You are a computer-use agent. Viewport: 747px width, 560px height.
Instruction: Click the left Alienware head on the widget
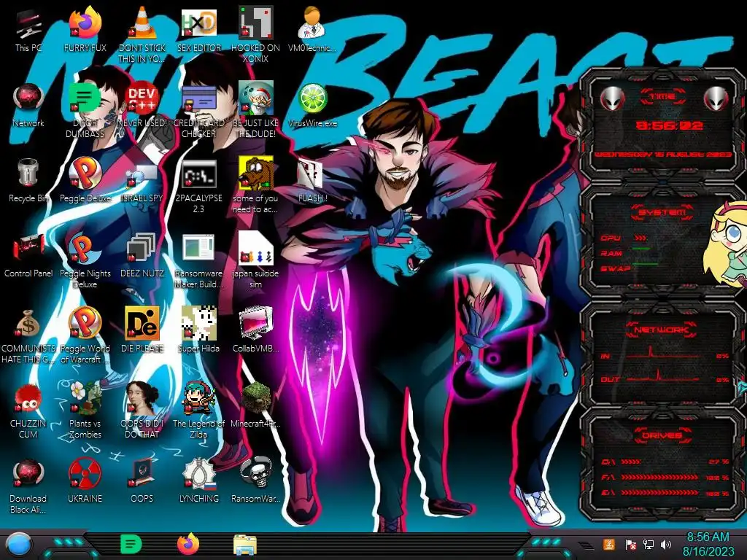[x=612, y=98]
